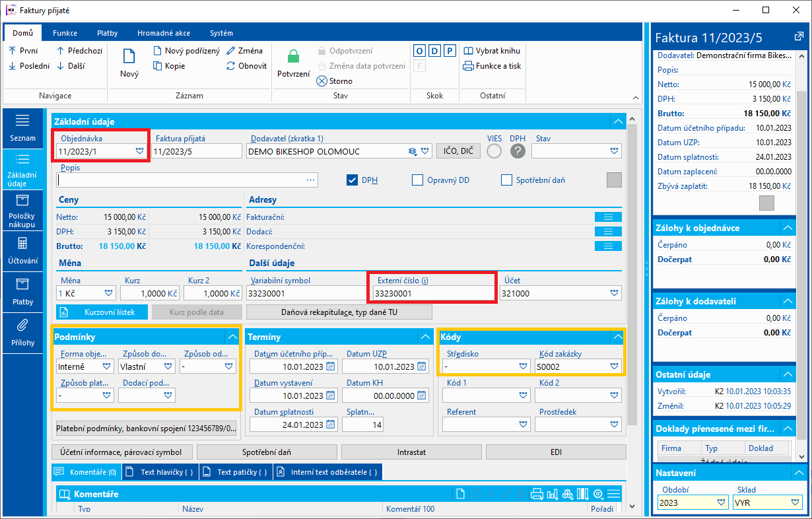
Task: Click Účetní informace, párovací symbol
Action: coord(122,452)
